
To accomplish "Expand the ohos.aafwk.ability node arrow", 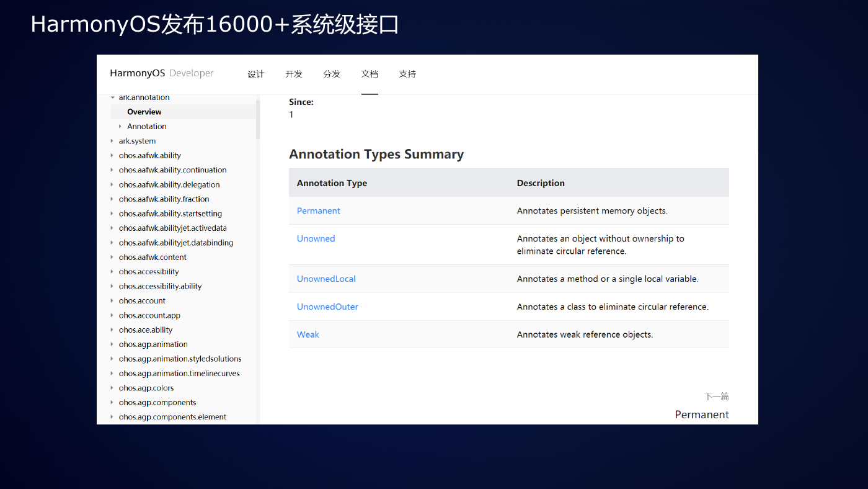I will point(112,156).
